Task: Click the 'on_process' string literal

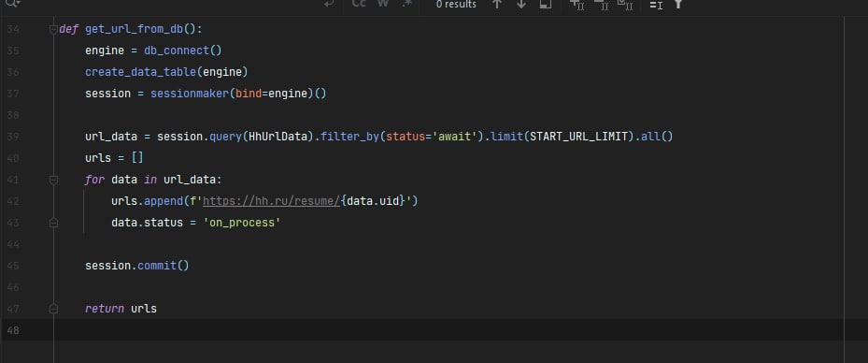Action: point(242,223)
